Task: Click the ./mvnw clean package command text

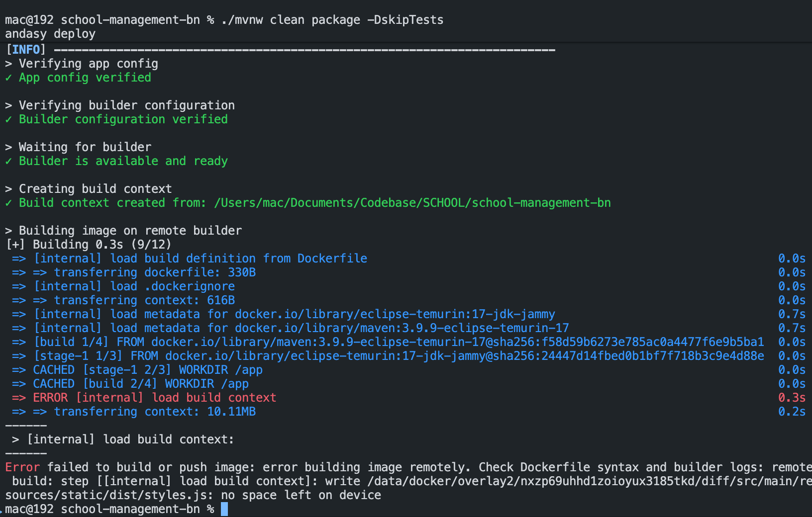Action: tap(332, 20)
